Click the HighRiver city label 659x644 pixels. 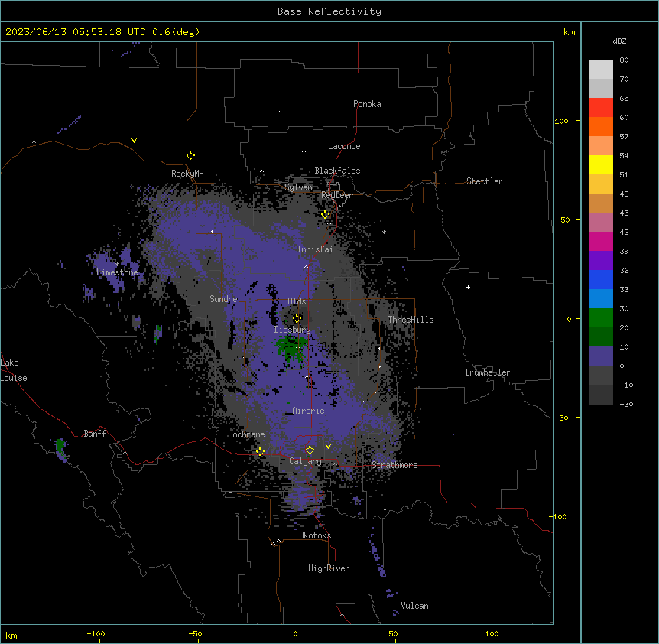coord(329,568)
